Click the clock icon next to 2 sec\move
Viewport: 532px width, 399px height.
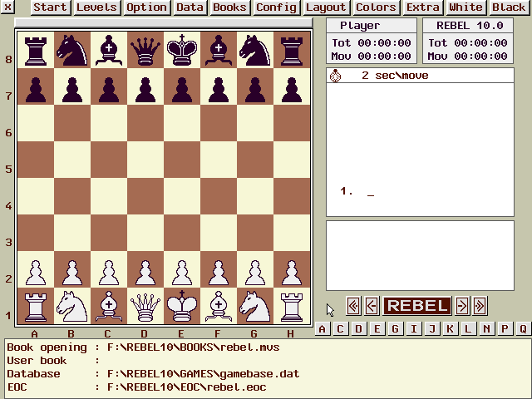click(335, 76)
